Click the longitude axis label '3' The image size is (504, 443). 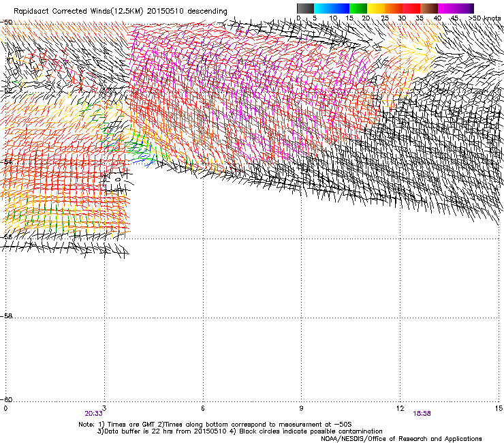coord(104,408)
